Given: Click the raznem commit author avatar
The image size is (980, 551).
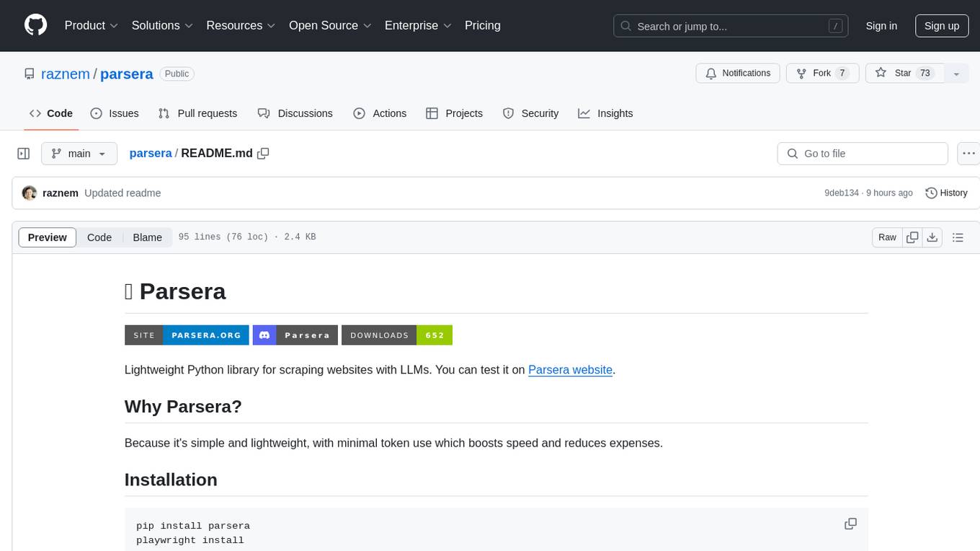Looking at the screenshot, I should click(30, 193).
